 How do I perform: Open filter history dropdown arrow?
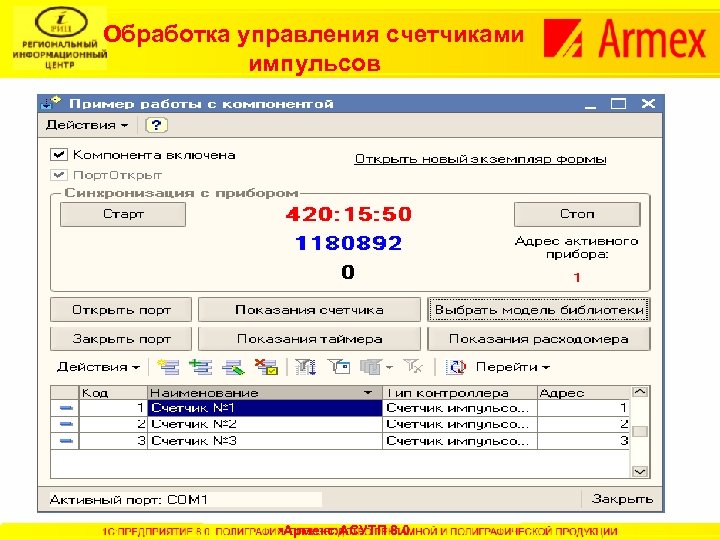(x=389, y=367)
